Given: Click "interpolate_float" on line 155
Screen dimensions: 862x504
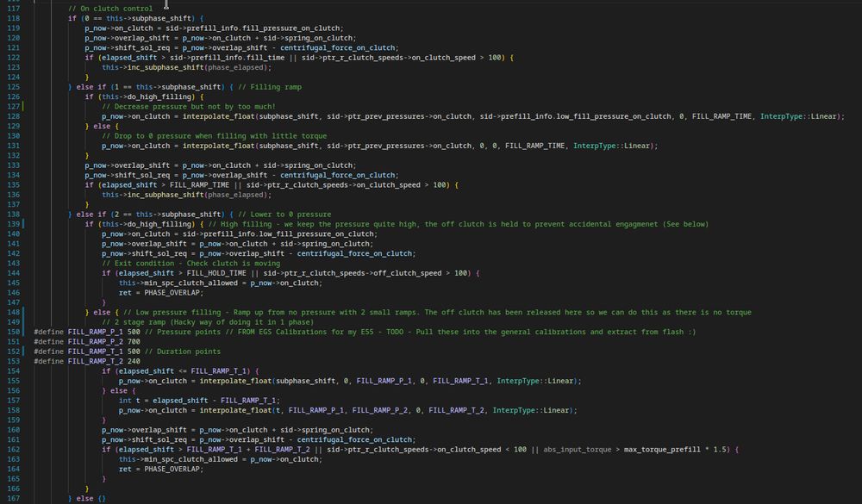Looking at the screenshot, I should 236,382.
